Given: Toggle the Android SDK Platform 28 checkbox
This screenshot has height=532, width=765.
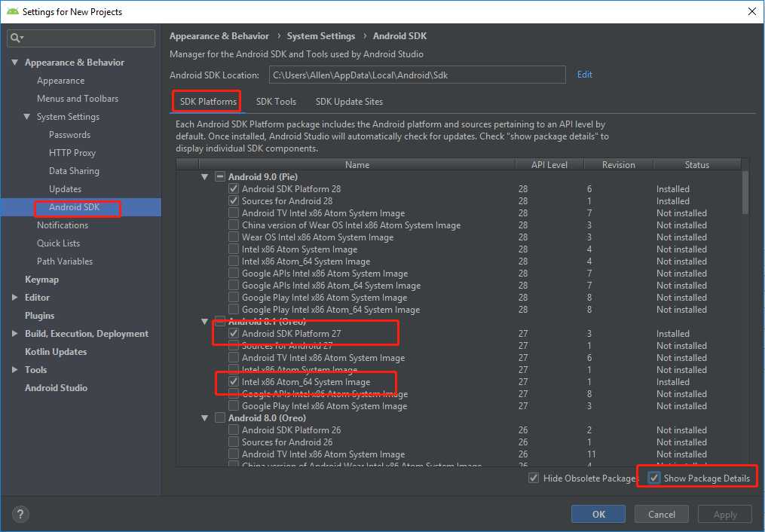Looking at the screenshot, I should click(234, 188).
